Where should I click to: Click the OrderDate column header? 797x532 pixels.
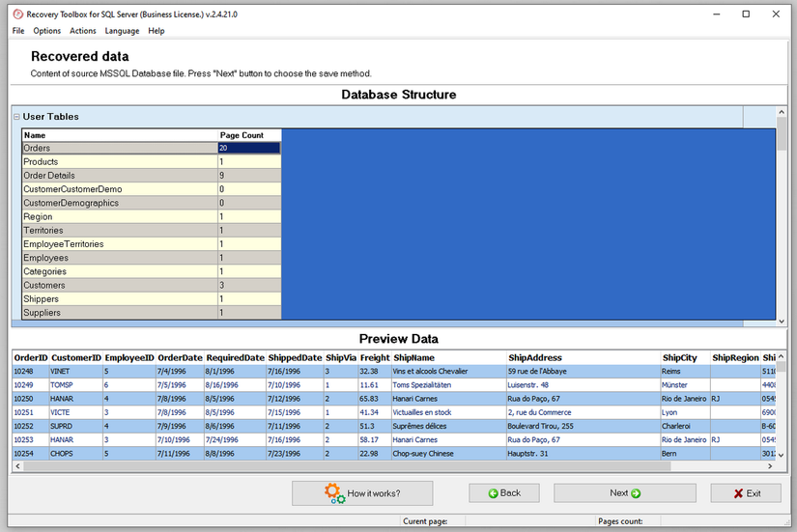click(x=180, y=357)
